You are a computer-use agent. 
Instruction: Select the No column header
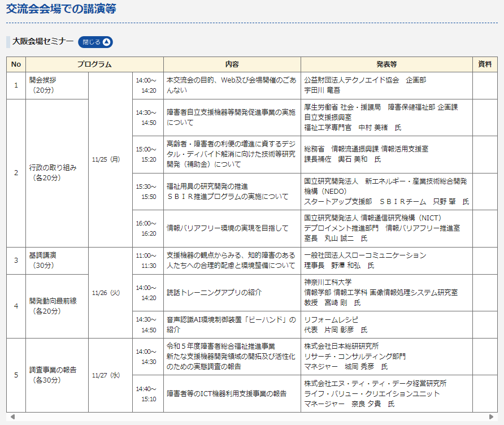click(16, 64)
